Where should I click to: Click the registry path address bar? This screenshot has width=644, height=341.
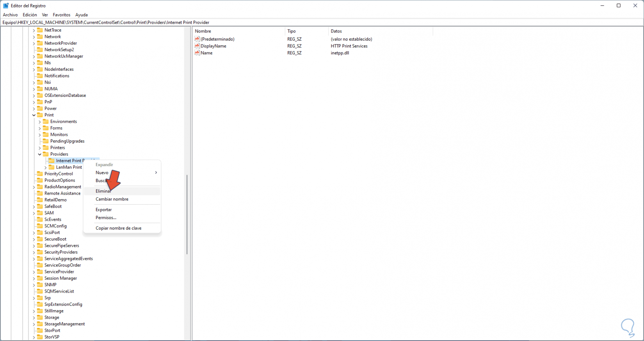point(322,22)
